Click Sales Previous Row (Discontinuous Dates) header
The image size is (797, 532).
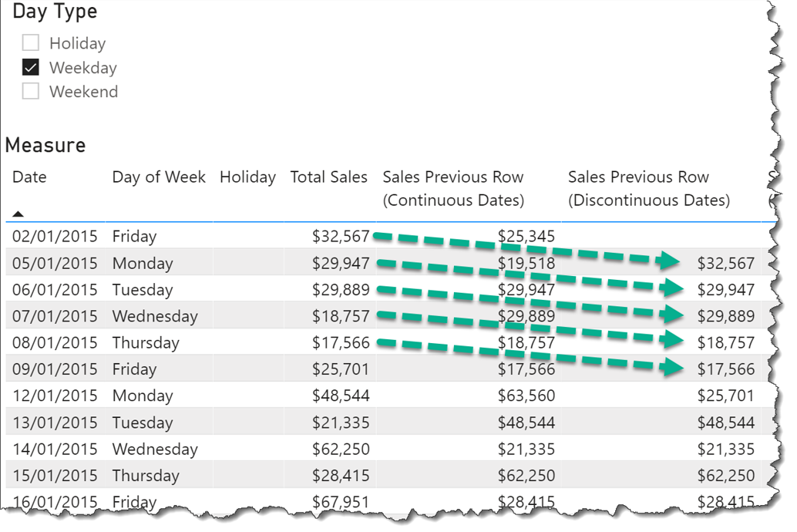tap(648, 188)
